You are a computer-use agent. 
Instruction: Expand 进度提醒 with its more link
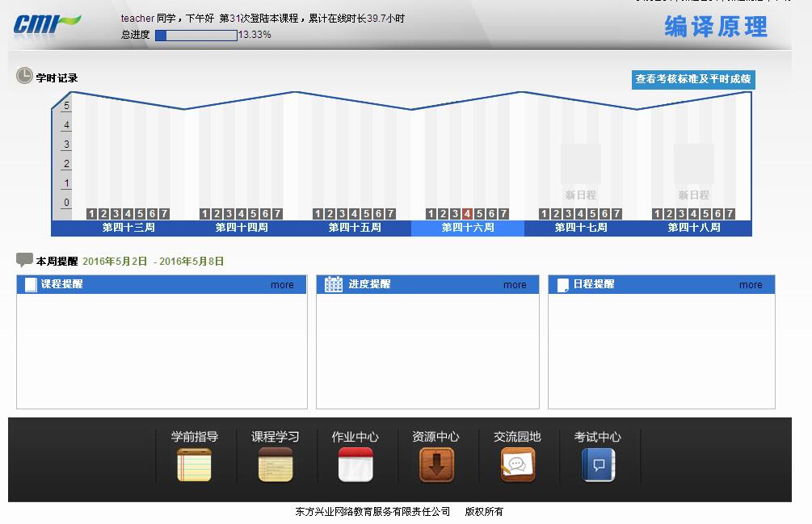coord(515,285)
